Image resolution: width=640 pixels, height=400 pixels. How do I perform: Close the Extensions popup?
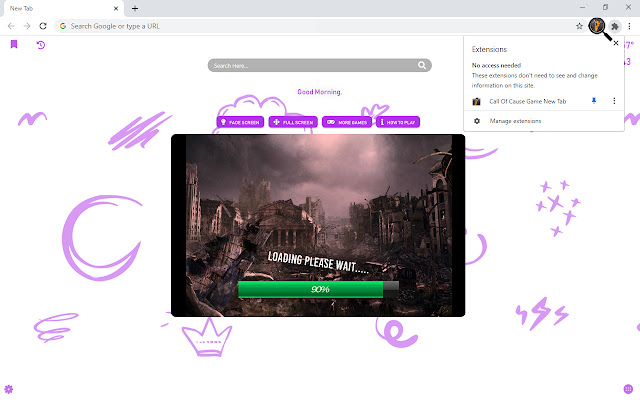(616, 43)
